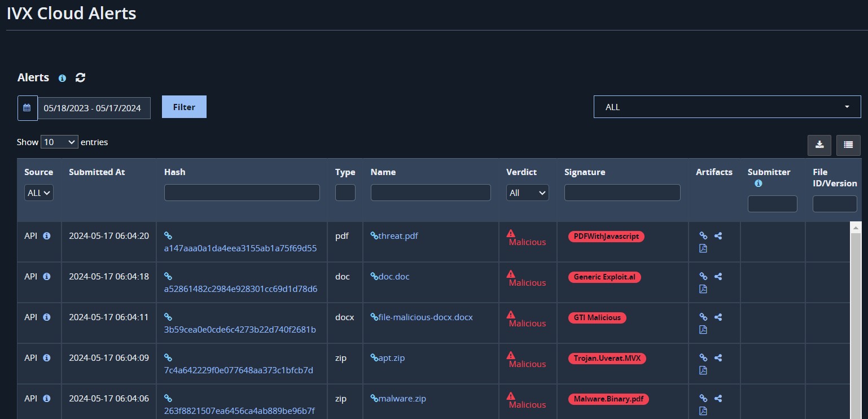Download alerts with the download icon button
Image resolution: width=868 pixels, height=419 pixels.
click(x=819, y=145)
